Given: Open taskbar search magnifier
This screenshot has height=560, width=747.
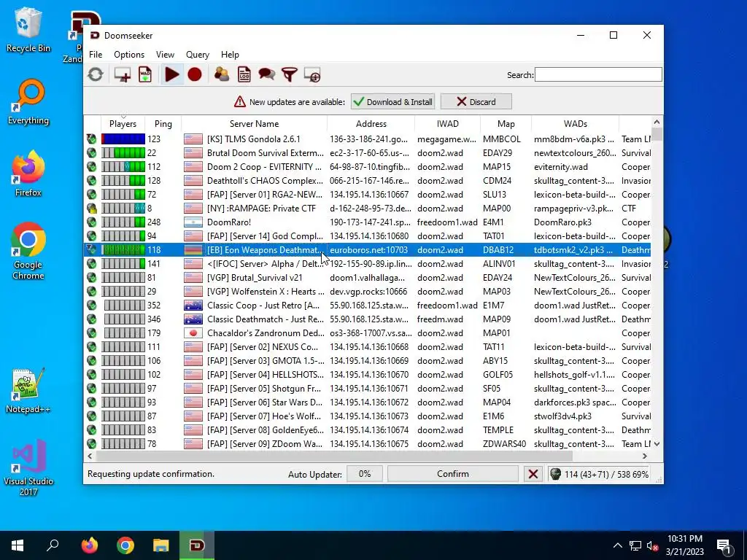Looking at the screenshot, I should tap(53, 545).
